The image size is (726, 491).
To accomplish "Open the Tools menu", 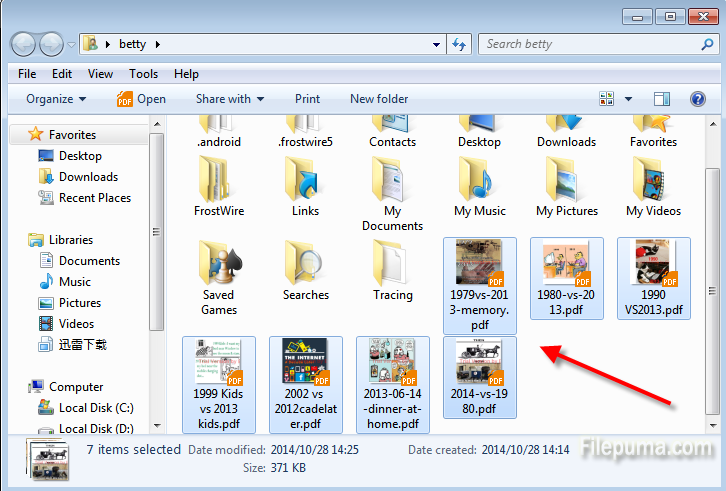I will click(x=143, y=74).
